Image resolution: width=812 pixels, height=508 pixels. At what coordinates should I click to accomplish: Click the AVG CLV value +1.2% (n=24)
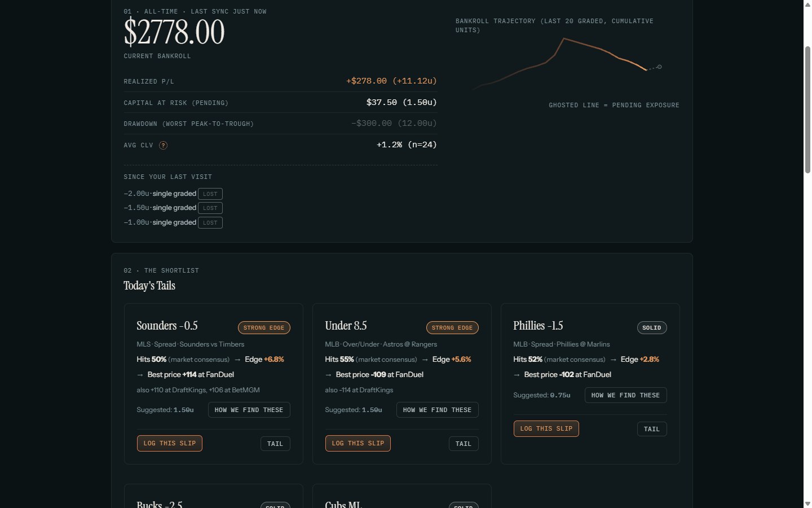pyautogui.click(x=407, y=144)
